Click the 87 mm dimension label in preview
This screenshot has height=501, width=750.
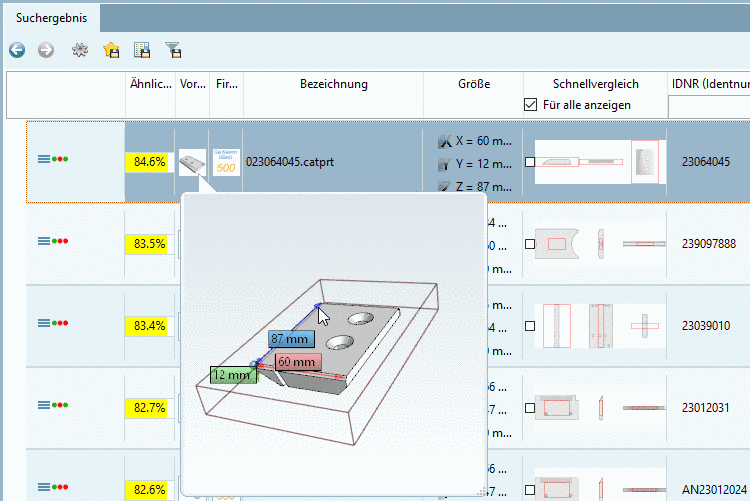[291, 339]
